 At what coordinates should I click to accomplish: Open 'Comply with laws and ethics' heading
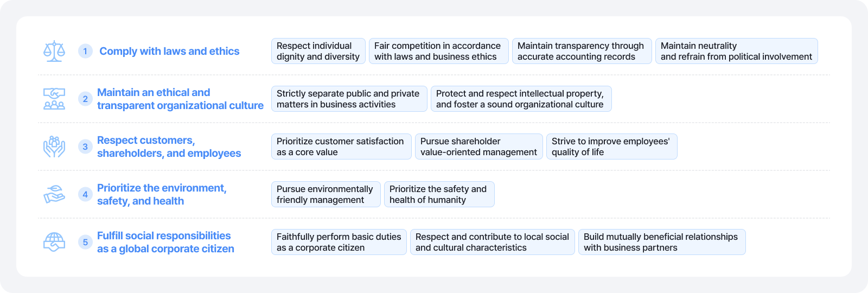pyautogui.click(x=169, y=51)
